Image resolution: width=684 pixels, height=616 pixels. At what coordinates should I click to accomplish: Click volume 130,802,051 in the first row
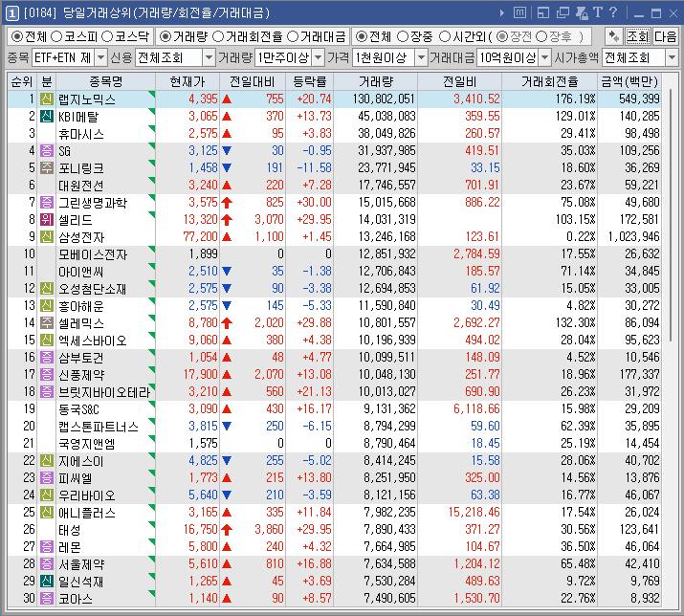point(384,99)
